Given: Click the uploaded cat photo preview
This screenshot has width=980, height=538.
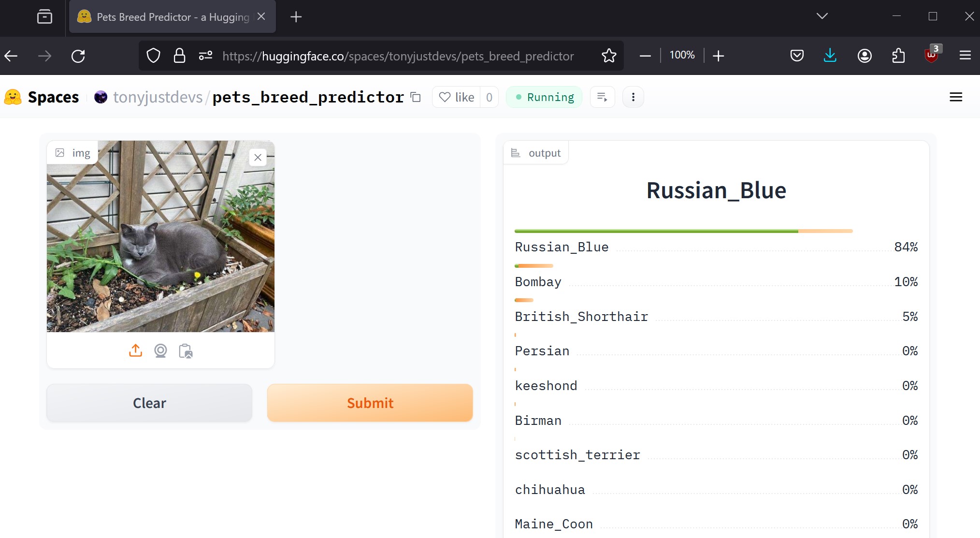Looking at the screenshot, I should [x=160, y=236].
